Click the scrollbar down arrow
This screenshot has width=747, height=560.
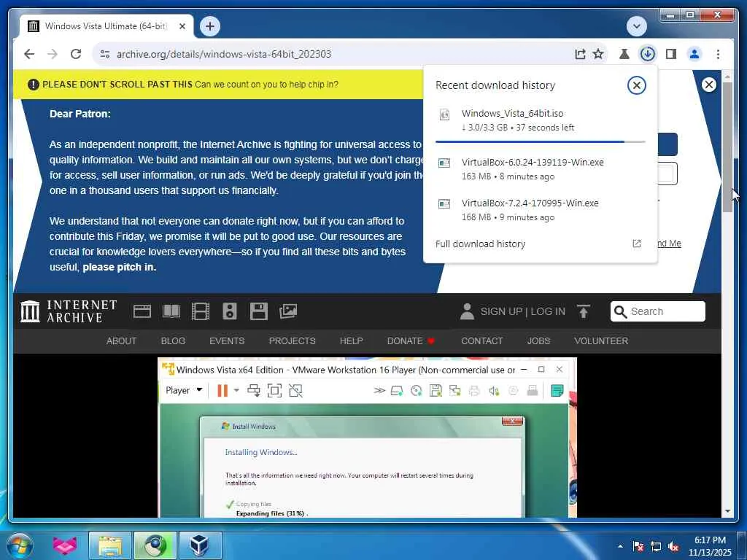click(x=727, y=511)
